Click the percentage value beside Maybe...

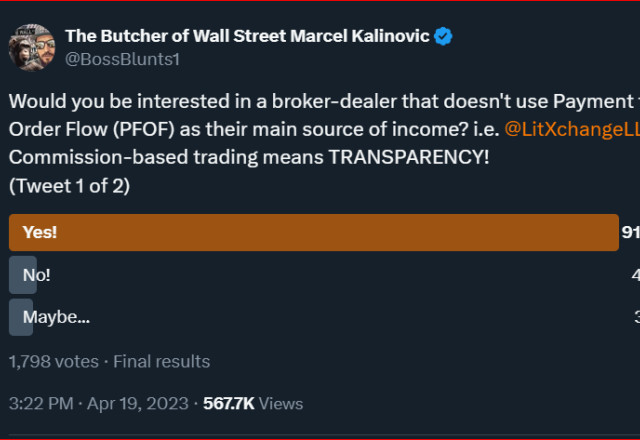637,317
